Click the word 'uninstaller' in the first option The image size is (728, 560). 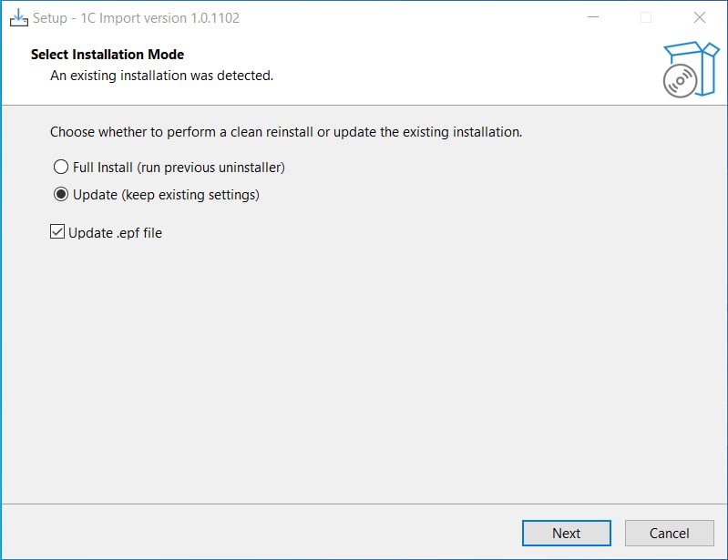(251, 167)
